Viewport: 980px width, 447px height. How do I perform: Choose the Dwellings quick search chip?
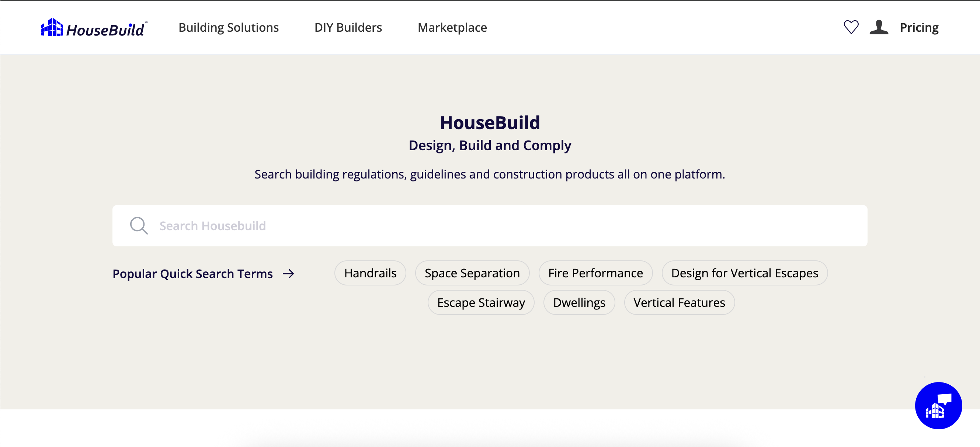[x=578, y=302]
